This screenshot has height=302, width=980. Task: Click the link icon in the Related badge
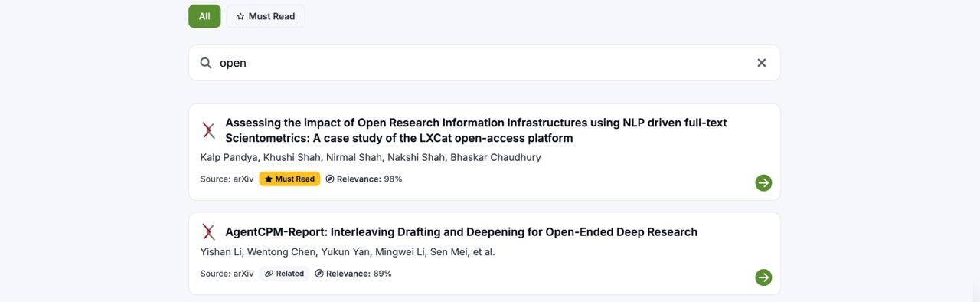(x=269, y=274)
